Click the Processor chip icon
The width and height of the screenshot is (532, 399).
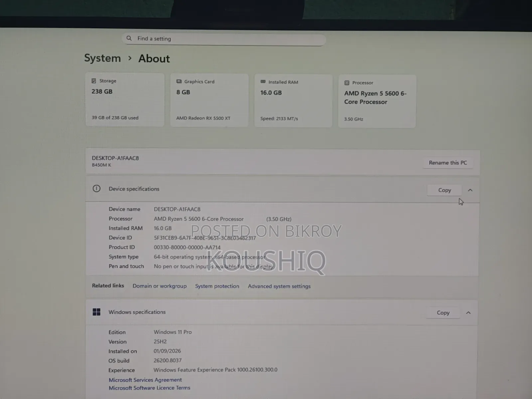tap(347, 83)
